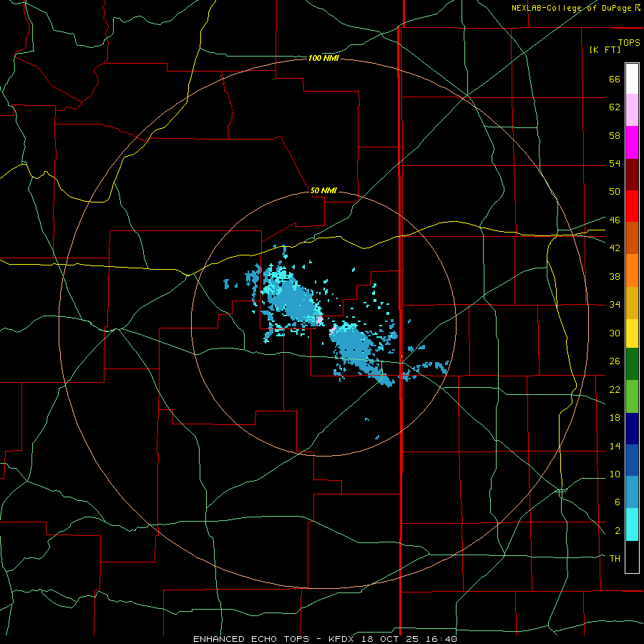Click the '66' legend value
This screenshot has height=644, width=644.
[615, 79]
